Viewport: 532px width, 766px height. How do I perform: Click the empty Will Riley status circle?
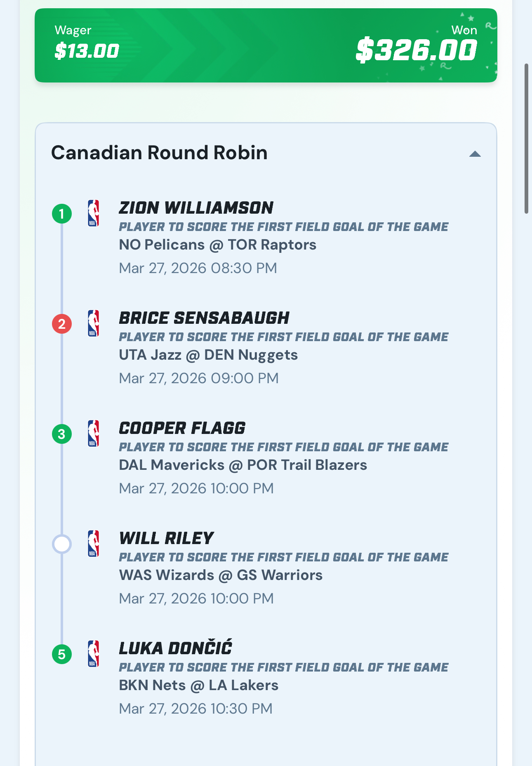pyautogui.click(x=62, y=544)
